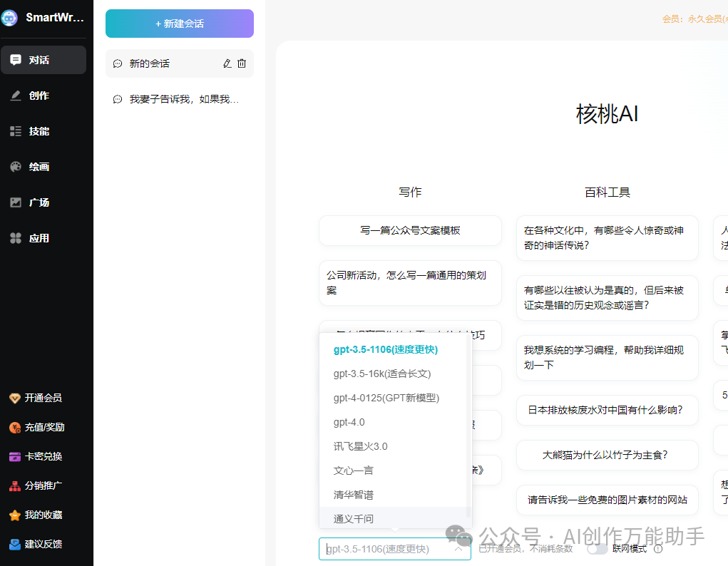
Task: Switch to the 绘画 sidebar section
Action: click(39, 167)
